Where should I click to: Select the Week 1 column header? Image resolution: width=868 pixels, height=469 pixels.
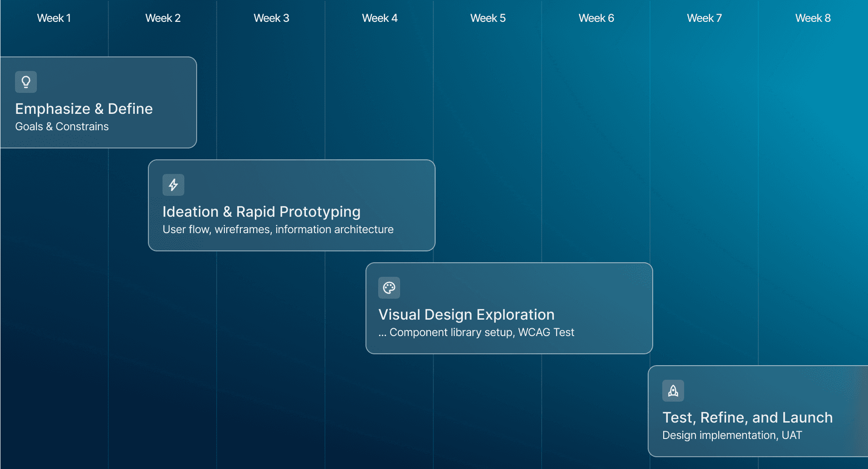coord(54,18)
